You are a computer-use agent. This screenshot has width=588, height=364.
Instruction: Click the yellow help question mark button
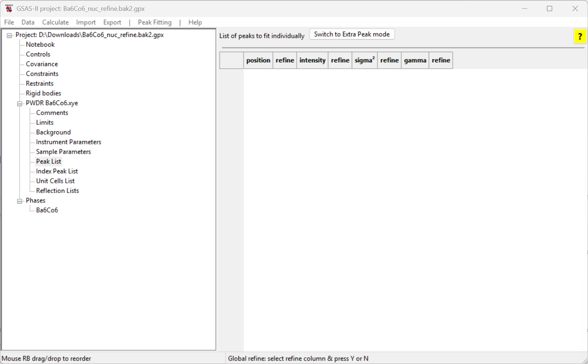tap(580, 36)
